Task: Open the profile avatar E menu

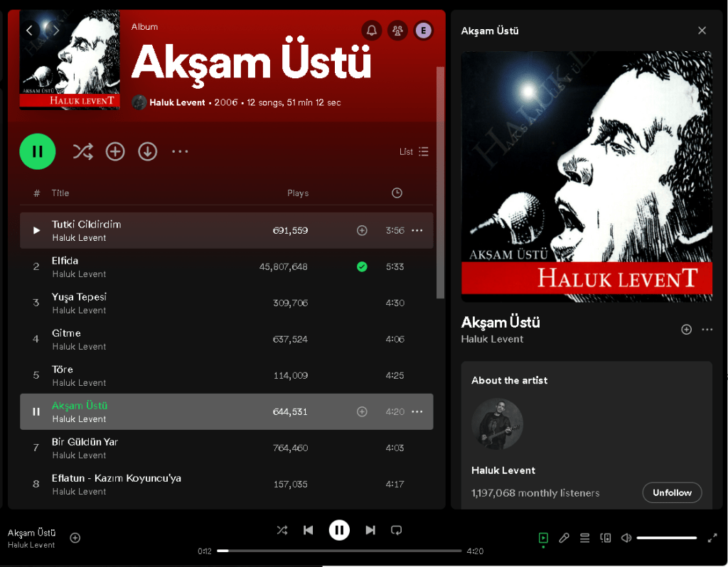Action: (424, 31)
